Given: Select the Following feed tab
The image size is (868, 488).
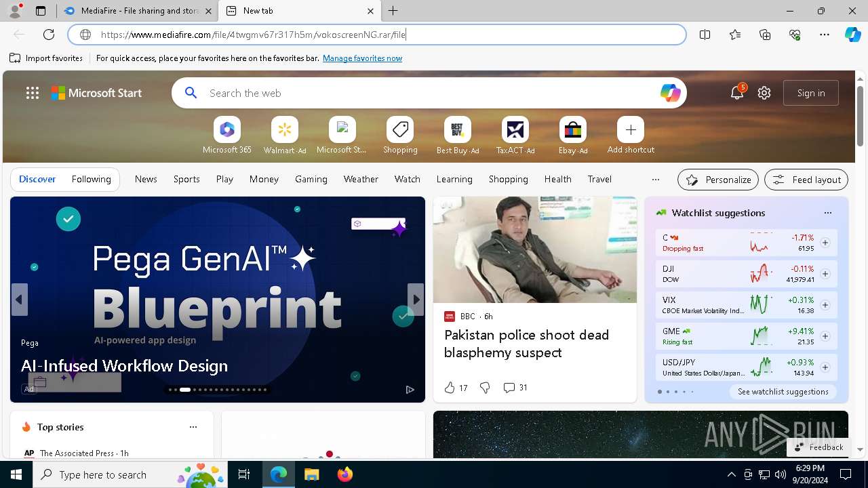Looking at the screenshot, I should [x=91, y=180].
